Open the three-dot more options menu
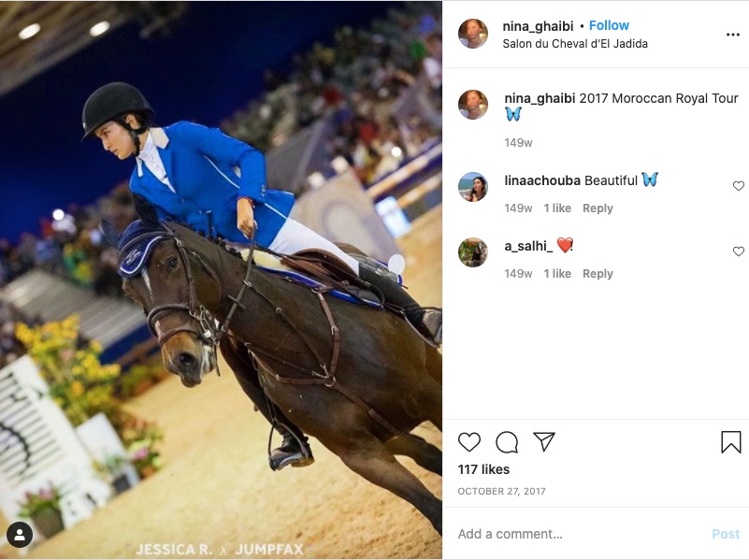The height and width of the screenshot is (560, 749). (x=733, y=35)
